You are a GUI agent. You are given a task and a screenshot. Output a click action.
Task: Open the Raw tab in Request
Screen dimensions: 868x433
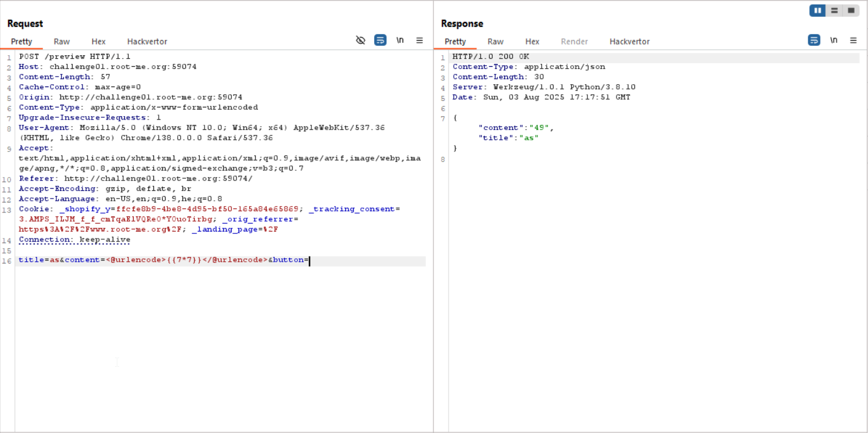click(62, 41)
